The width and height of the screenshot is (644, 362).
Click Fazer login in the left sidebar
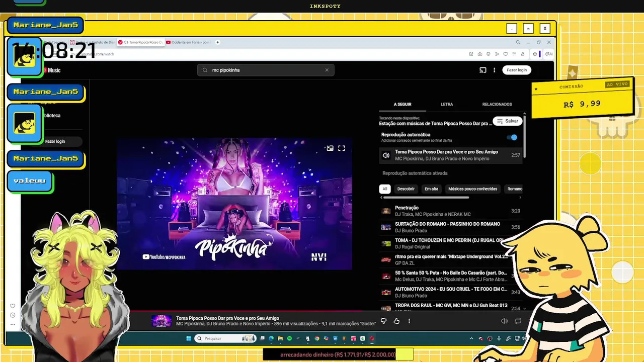[x=55, y=141]
